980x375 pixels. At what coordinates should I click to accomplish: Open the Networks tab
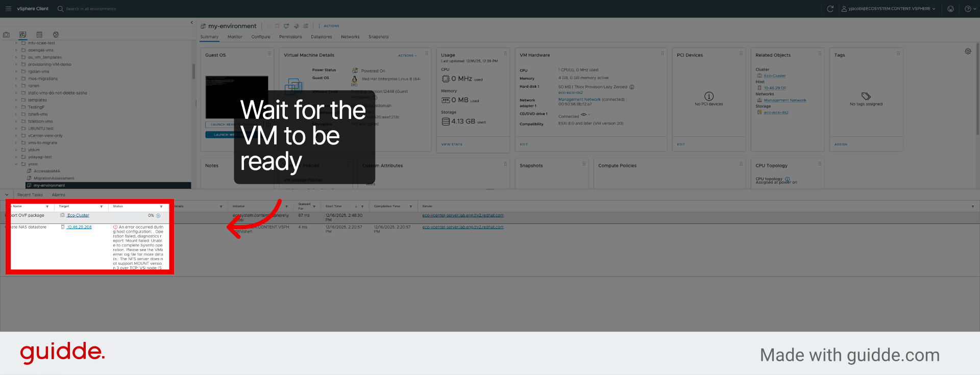[x=350, y=37]
